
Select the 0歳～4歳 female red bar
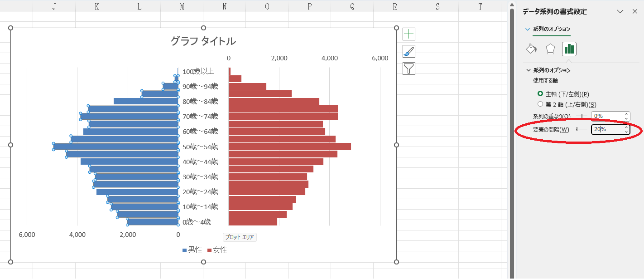(x=253, y=222)
